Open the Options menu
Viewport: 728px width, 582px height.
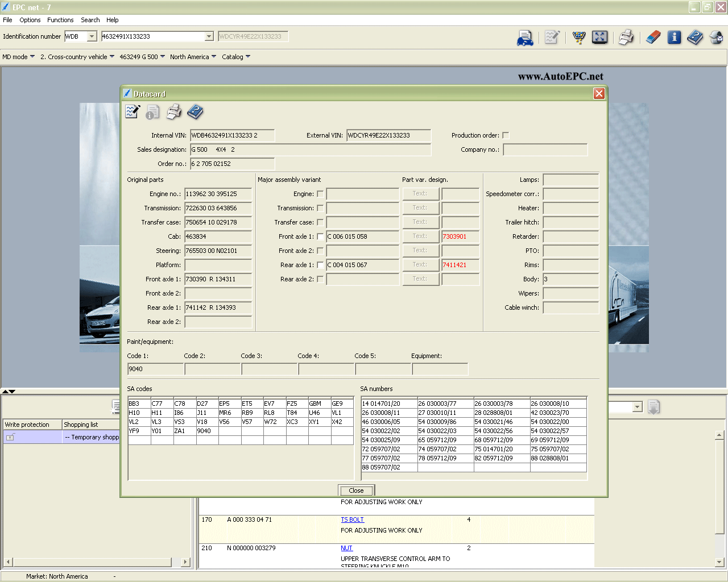point(30,20)
